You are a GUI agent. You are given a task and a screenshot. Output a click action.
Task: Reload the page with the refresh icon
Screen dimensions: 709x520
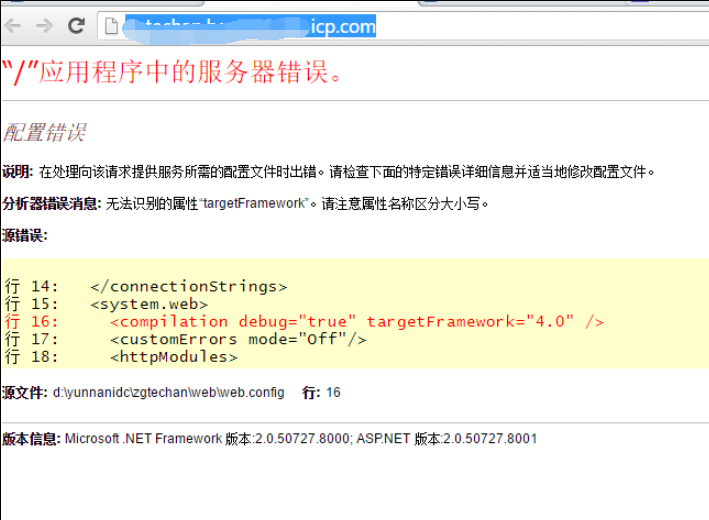(76, 26)
